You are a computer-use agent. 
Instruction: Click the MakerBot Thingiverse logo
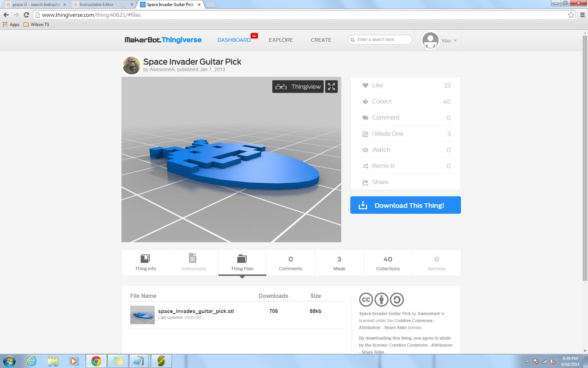click(x=163, y=40)
